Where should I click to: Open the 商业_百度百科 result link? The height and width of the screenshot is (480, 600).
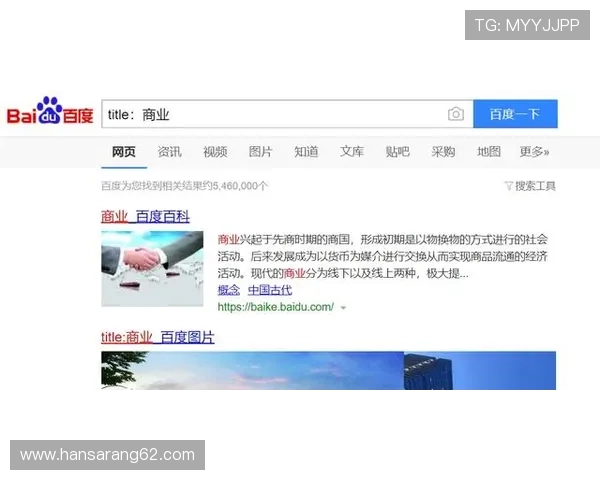coord(145,217)
